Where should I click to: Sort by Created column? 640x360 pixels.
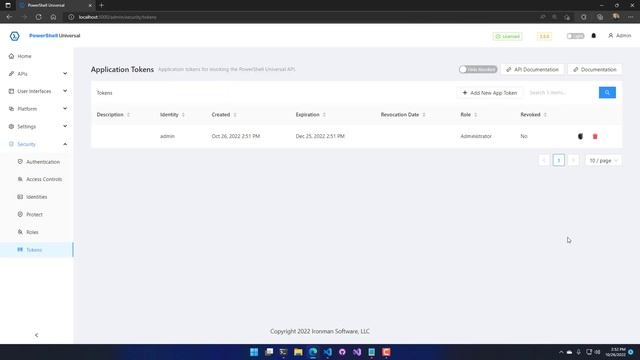coord(224,115)
